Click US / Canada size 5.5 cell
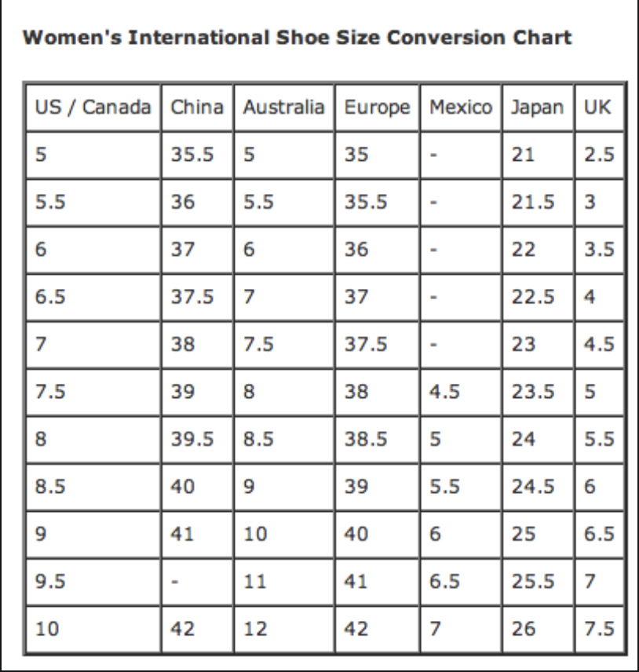639x672 pixels. pyautogui.click(x=93, y=203)
